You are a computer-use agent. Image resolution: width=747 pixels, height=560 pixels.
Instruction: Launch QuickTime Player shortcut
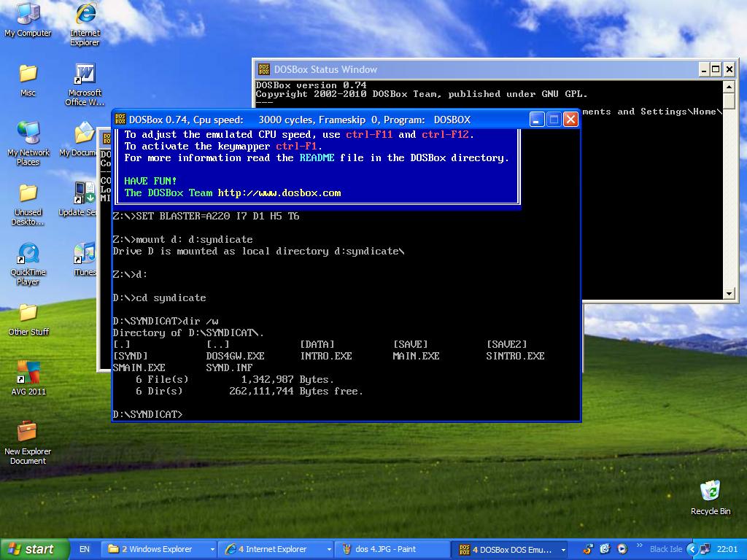coord(28,263)
